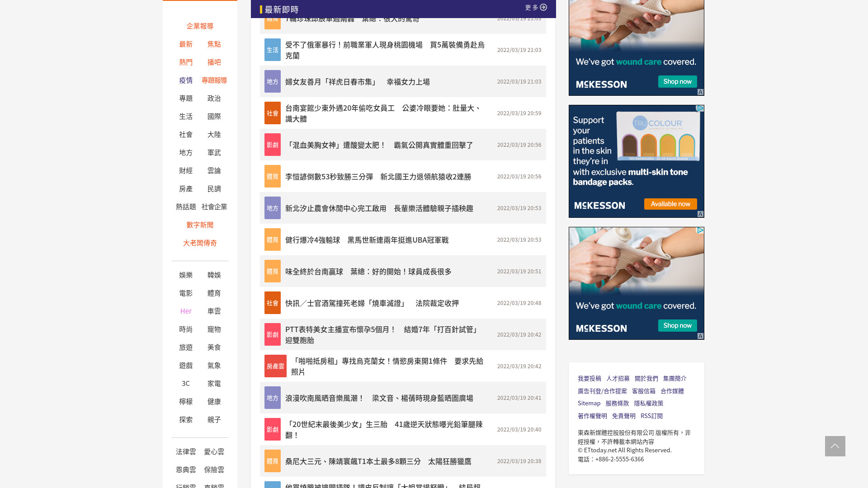The image size is (868, 488).
Task: Click 影劇 tag beside 混血美胸女神 story
Action: pyautogui.click(x=273, y=145)
